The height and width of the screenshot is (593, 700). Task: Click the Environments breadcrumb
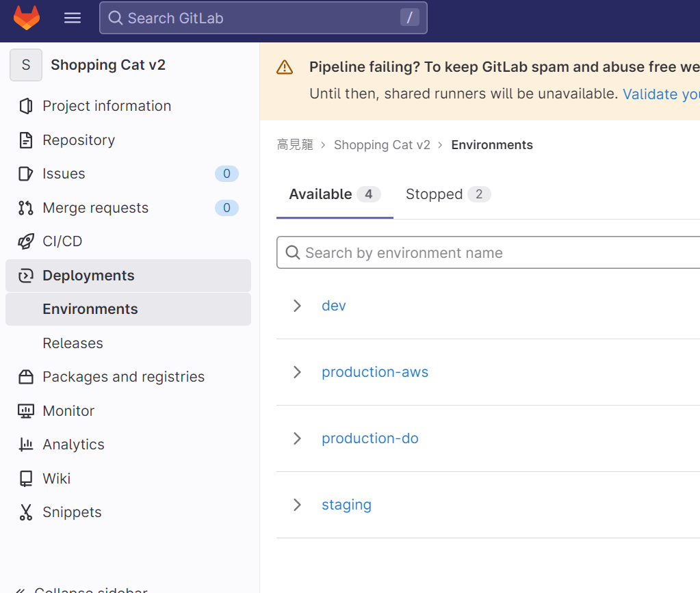pyautogui.click(x=492, y=145)
